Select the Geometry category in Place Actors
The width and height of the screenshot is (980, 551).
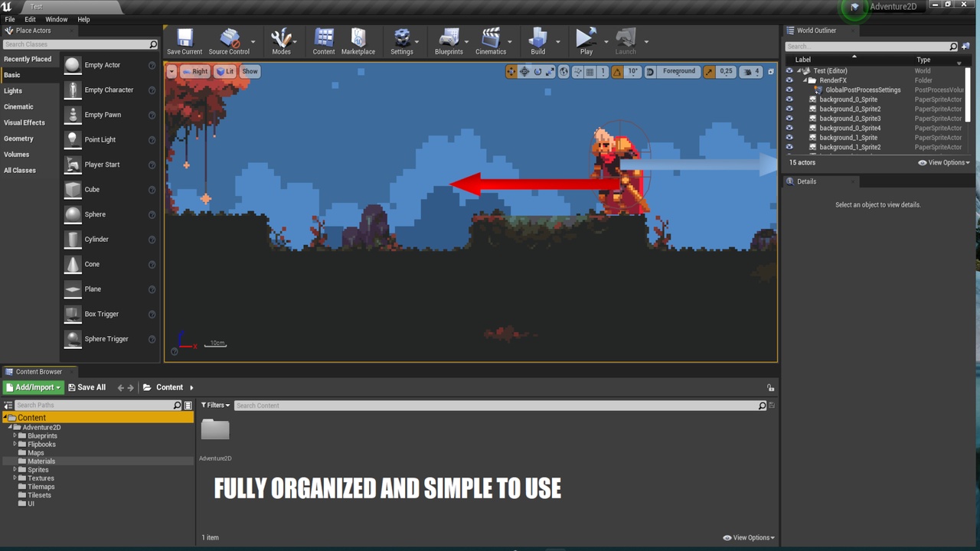[19, 139]
